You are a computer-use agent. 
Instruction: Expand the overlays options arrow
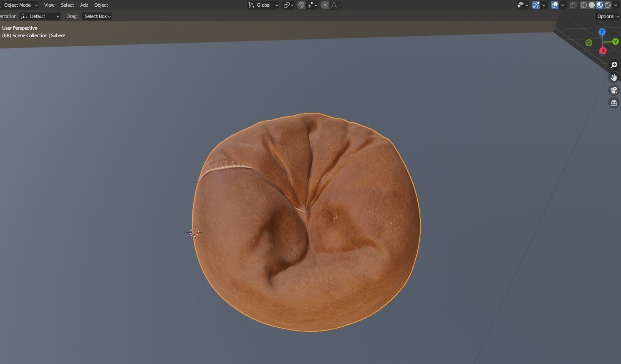coord(563,5)
